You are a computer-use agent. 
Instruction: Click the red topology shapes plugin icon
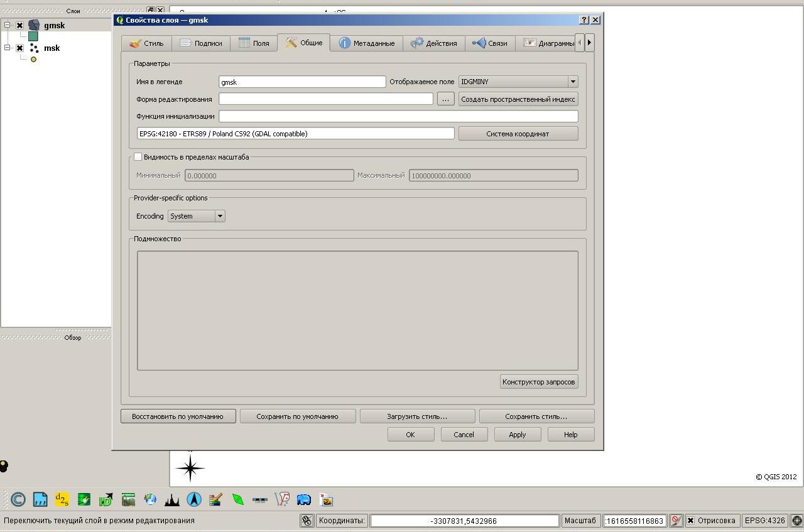click(282, 499)
